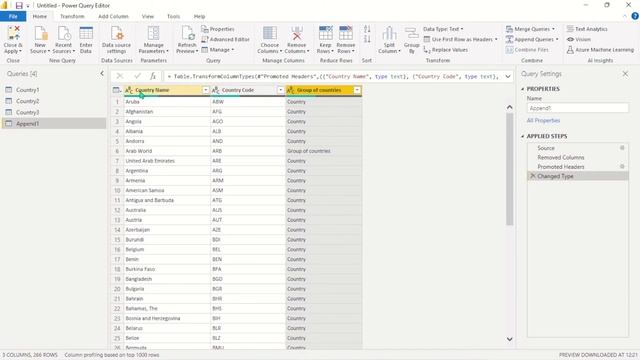Screen dimensions: 640x360
Task: Switch to the Transform tab
Action: (x=72, y=16)
